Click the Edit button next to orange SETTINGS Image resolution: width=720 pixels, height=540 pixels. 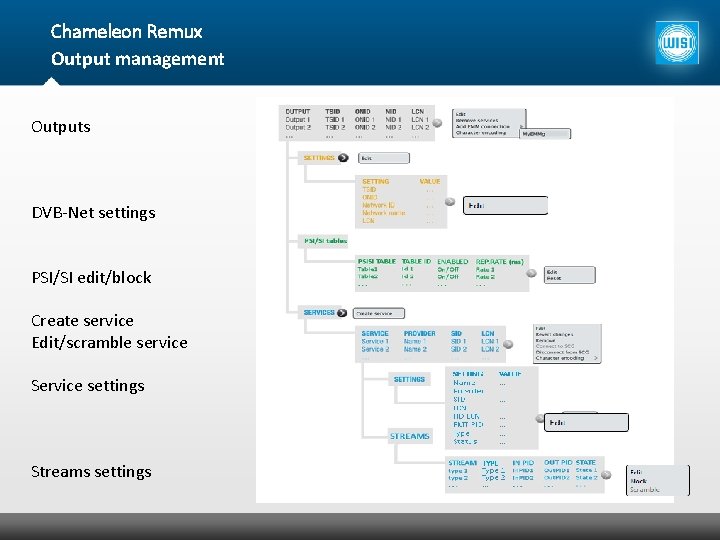[x=383, y=158]
